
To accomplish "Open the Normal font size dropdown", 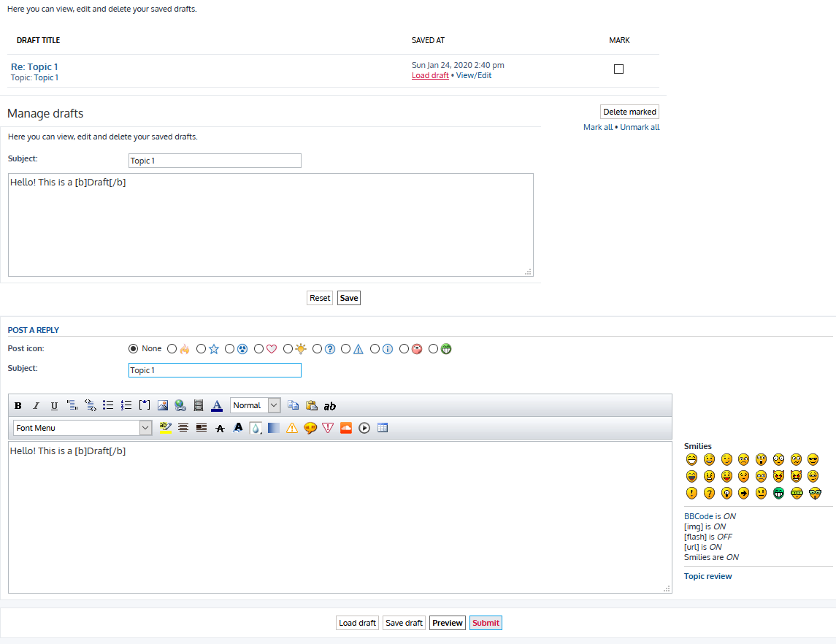I will (x=256, y=405).
